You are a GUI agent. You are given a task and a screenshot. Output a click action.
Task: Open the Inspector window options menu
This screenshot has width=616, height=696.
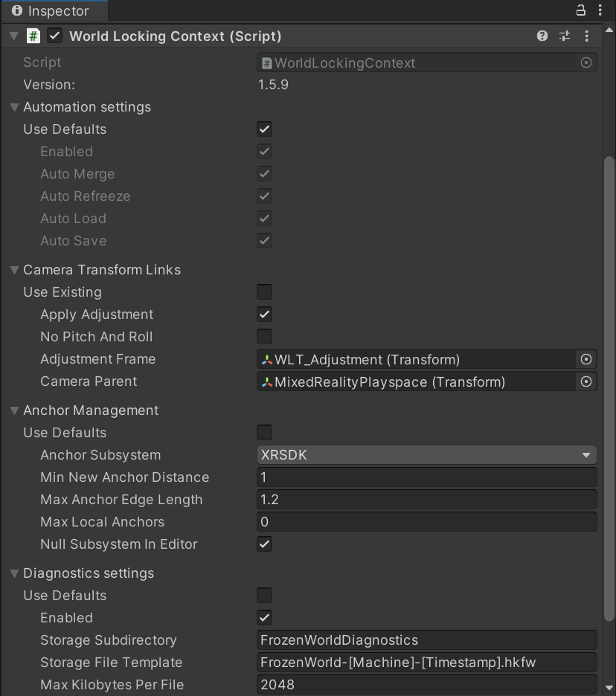(600, 10)
